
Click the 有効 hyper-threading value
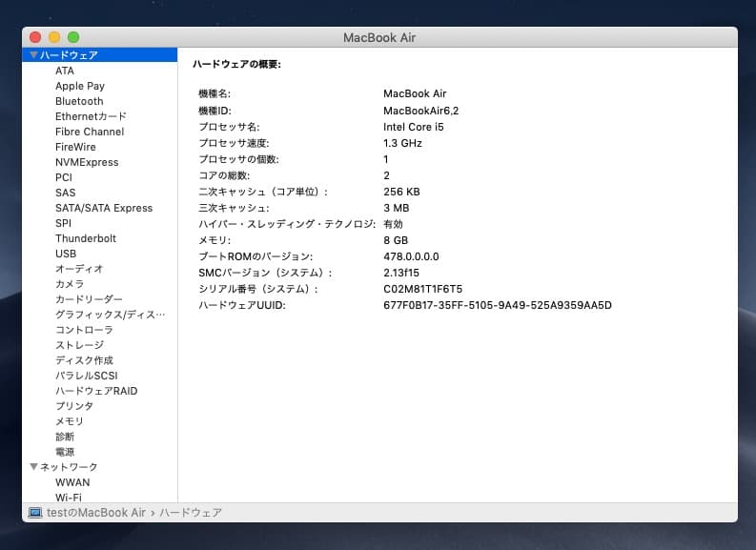click(393, 224)
